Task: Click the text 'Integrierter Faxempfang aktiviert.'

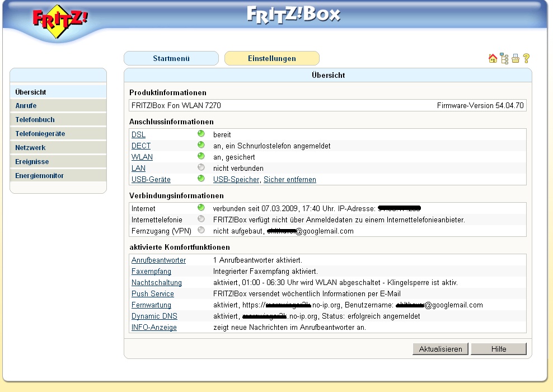Action: (265, 272)
